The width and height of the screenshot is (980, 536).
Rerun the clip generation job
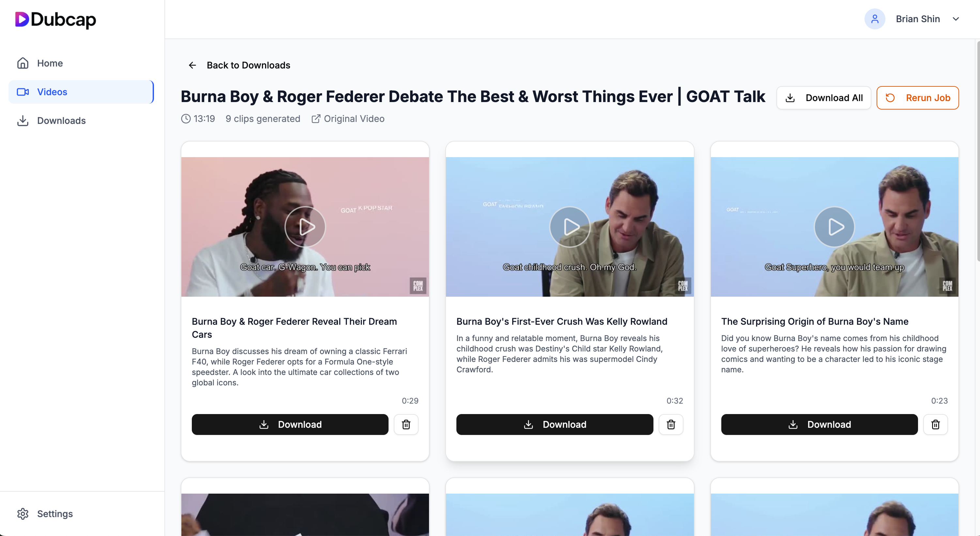point(918,98)
